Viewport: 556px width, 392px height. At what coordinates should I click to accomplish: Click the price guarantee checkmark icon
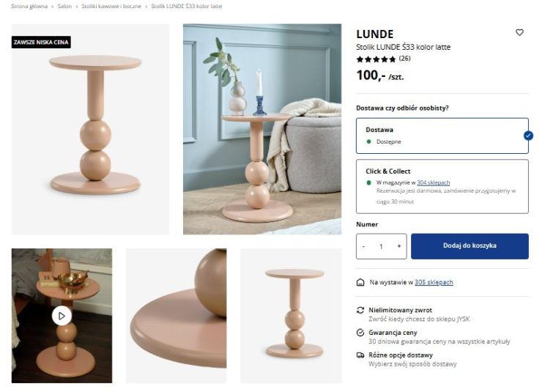coord(360,333)
